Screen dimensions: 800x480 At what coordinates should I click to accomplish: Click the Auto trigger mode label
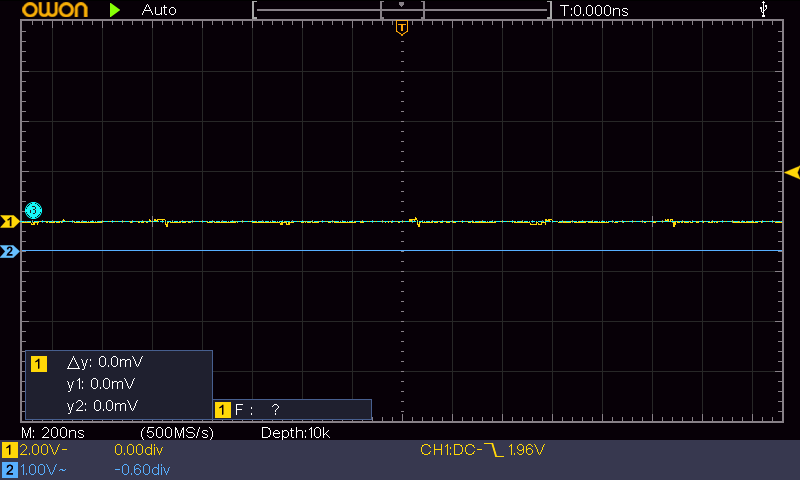(x=159, y=10)
